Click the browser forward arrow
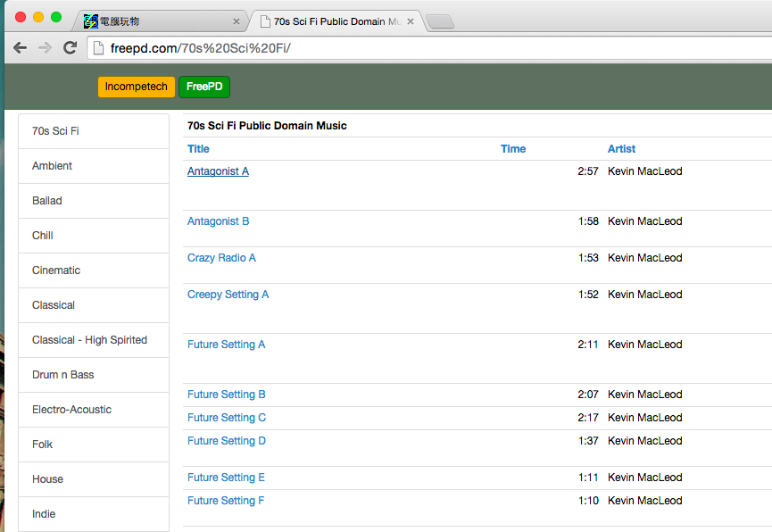The width and height of the screenshot is (772, 532). click(x=45, y=47)
